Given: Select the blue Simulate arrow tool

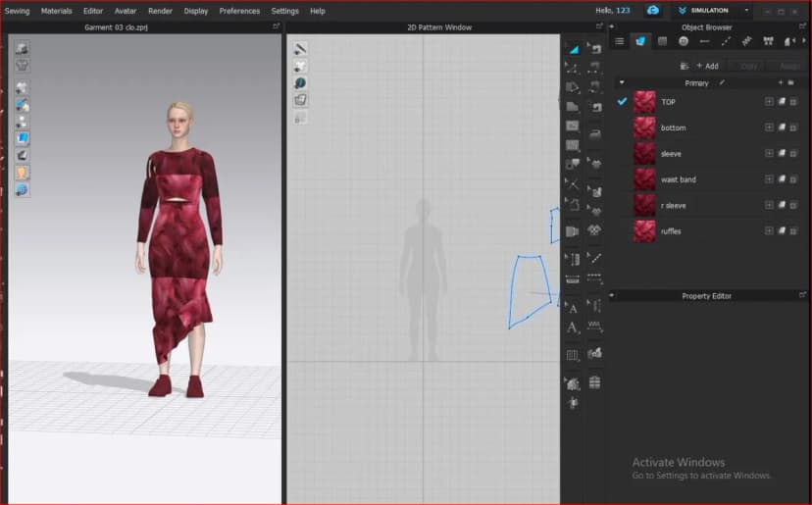Looking at the screenshot, I should click(574, 49).
